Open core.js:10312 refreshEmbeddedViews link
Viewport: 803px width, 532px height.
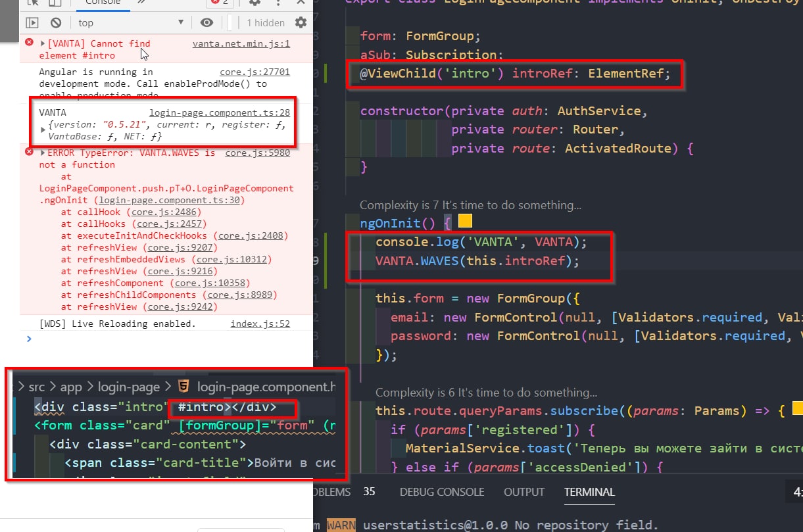(232, 259)
